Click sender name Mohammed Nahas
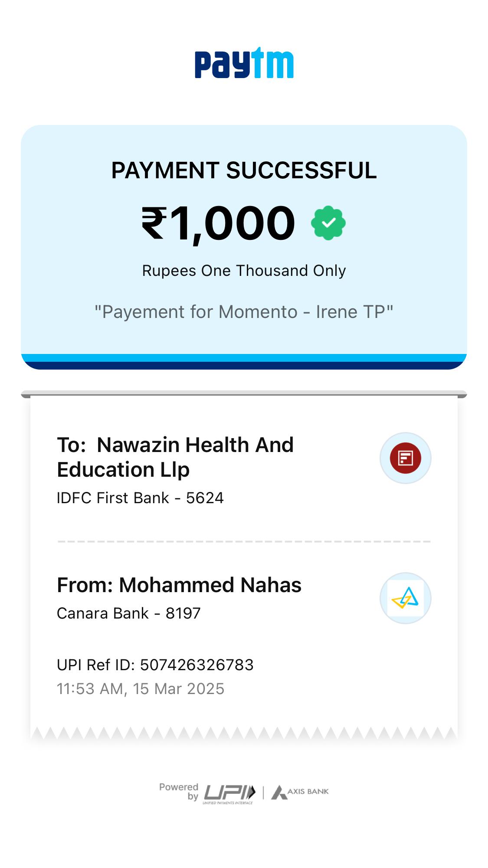 (179, 585)
